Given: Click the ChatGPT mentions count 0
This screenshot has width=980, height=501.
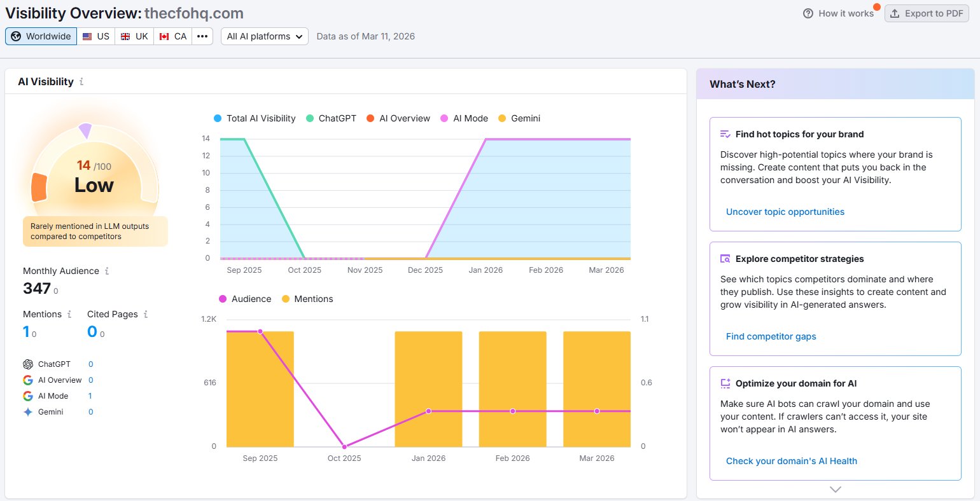Looking at the screenshot, I should pos(91,364).
